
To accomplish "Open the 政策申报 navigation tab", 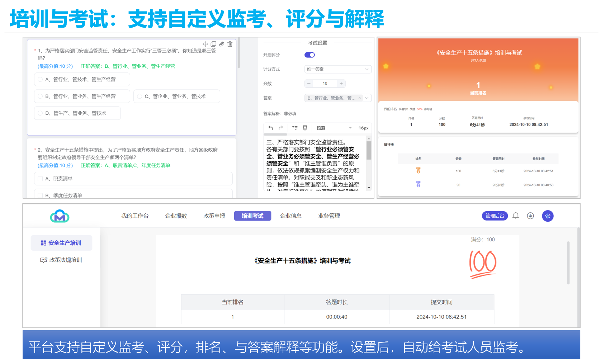I will coord(214,216).
